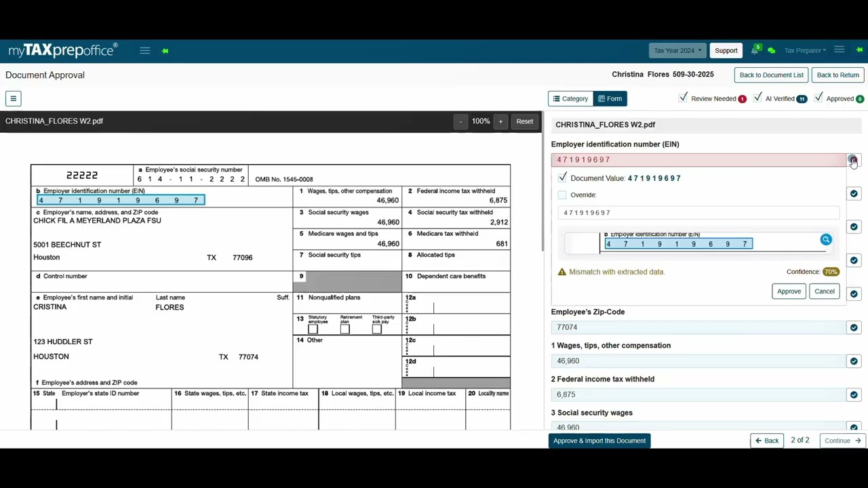Viewport: 868px width, 488px height.
Task: Click the hamburger icon next to myTAXprepoffice logo
Action: point(144,51)
